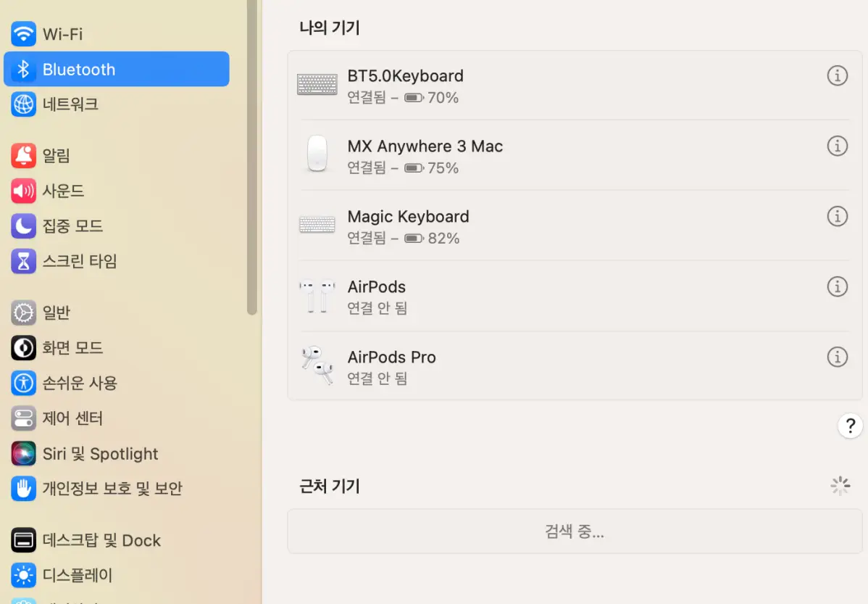This screenshot has width=868, height=604.
Task: Click the 근처 기기 heading
Action: (330, 486)
